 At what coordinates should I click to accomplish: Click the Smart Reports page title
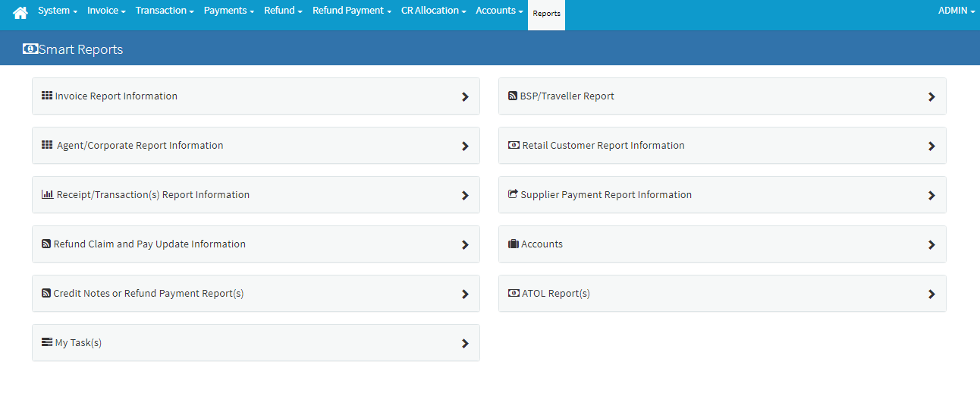pyautogui.click(x=81, y=49)
